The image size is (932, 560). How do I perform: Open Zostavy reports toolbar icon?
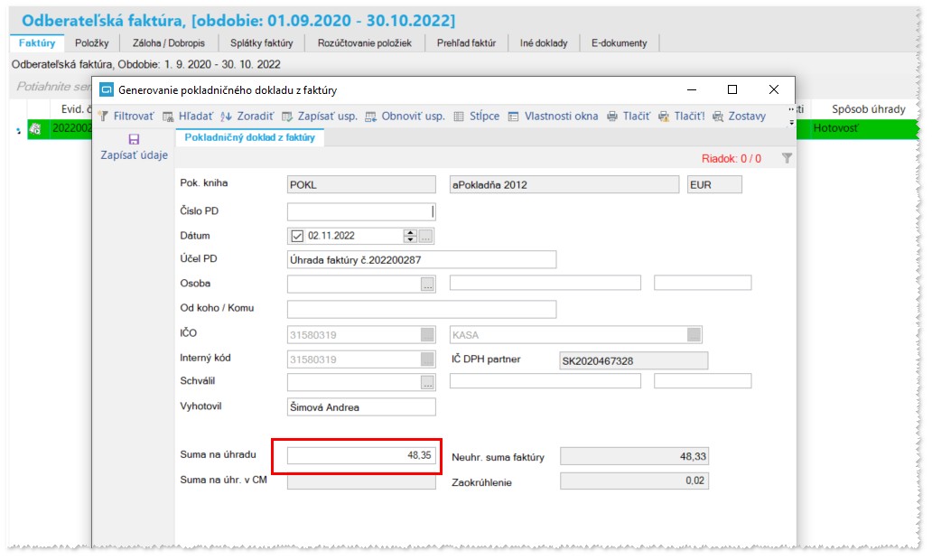pos(718,117)
